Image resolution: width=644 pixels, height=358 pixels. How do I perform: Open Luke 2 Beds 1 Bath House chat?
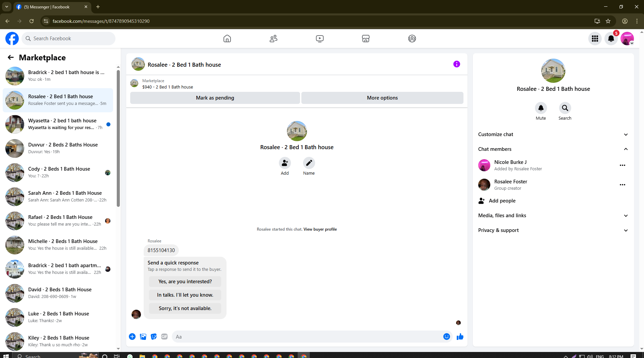click(58, 317)
